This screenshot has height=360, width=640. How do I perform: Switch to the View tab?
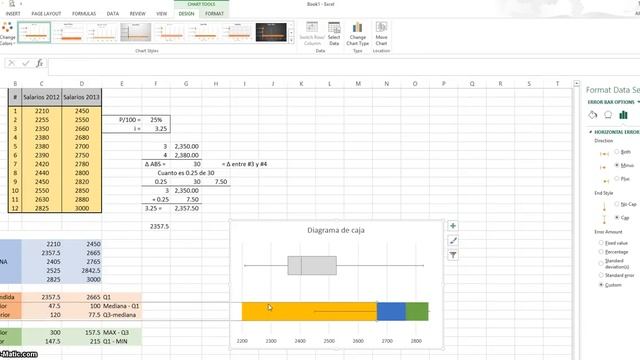click(x=162, y=14)
